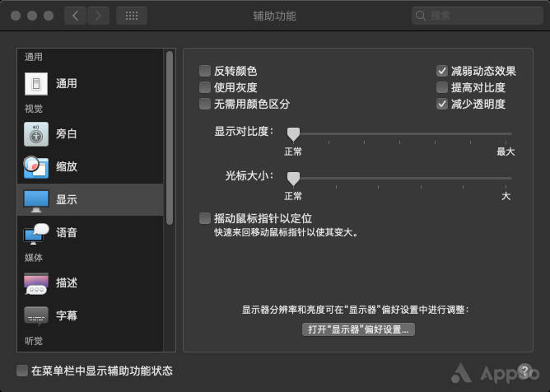The width and height of the screenshot is (550, 392).
Task: Click the forward navigation arrow
Action: coord(98,16)
